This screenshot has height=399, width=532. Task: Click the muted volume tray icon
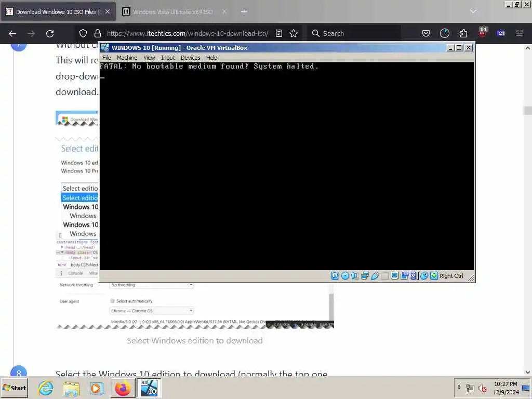click(x=483, y=388)
